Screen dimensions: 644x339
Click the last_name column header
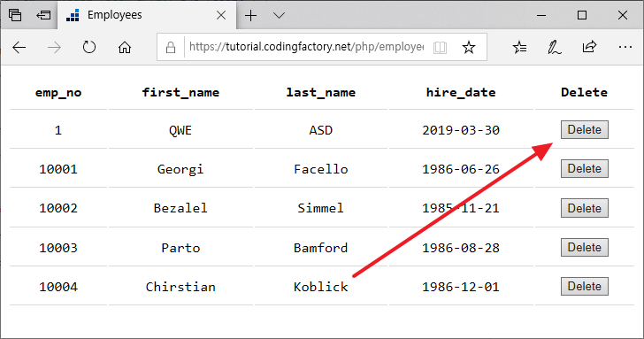coord(321,92)
